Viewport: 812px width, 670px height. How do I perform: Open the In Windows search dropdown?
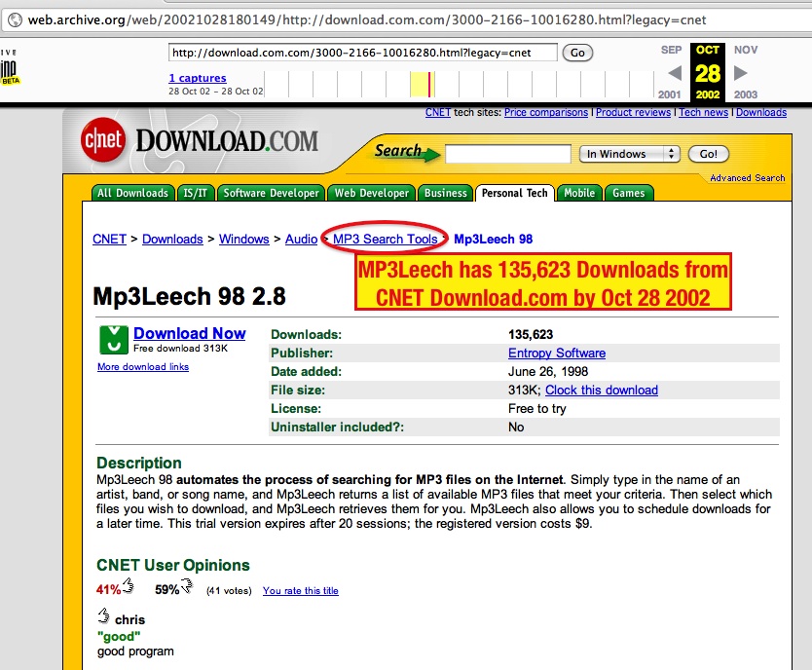(629, 154)
